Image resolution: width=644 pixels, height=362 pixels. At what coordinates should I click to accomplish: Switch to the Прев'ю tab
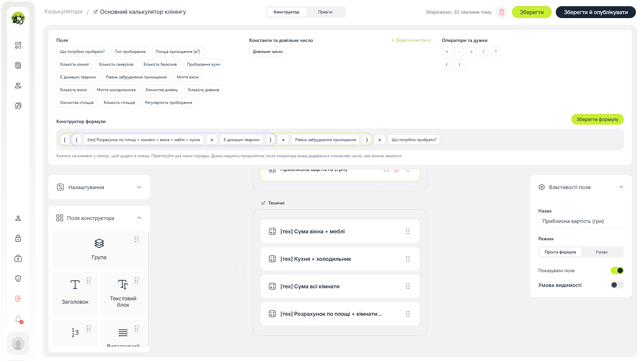pos(325,12)
